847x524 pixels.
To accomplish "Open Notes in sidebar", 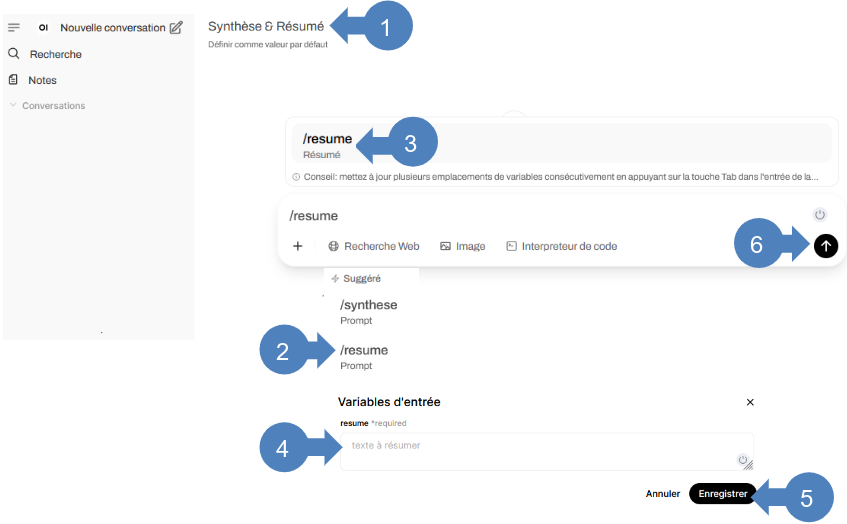I will 42,80.
